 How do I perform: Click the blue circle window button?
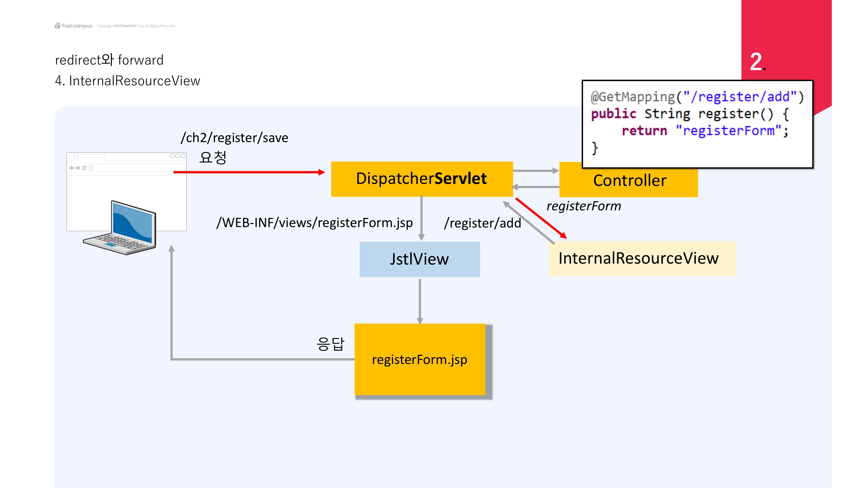click(x=183, y=156)
